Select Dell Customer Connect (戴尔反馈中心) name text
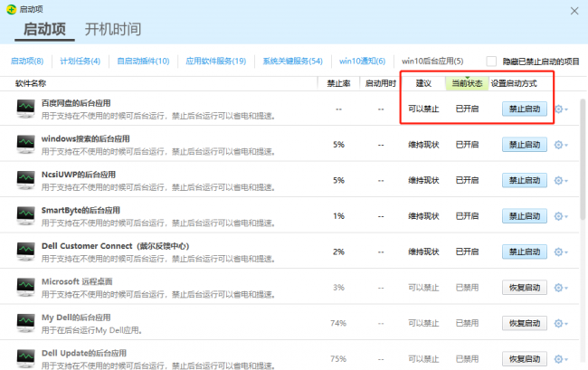 click(x=116, y=246)
